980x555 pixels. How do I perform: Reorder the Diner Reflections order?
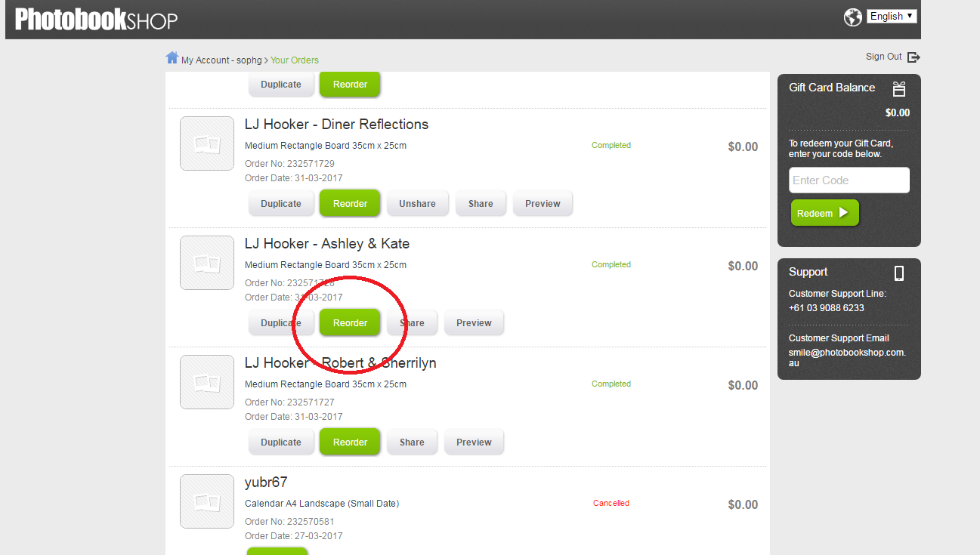(350, 203)
